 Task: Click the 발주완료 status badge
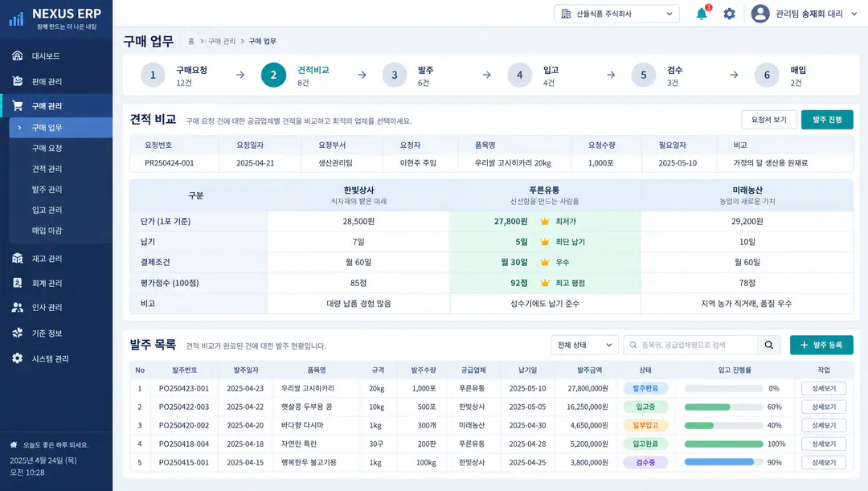point(645,389)
